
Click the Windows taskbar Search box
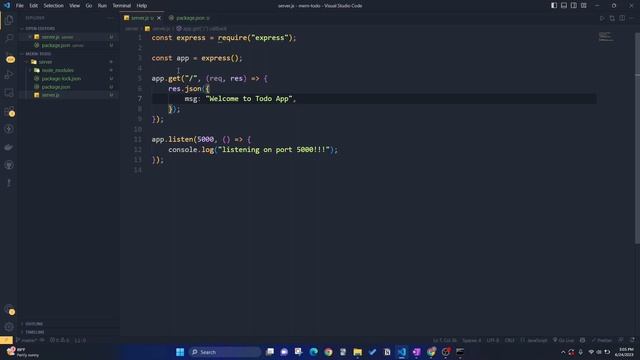coord(225,352)
